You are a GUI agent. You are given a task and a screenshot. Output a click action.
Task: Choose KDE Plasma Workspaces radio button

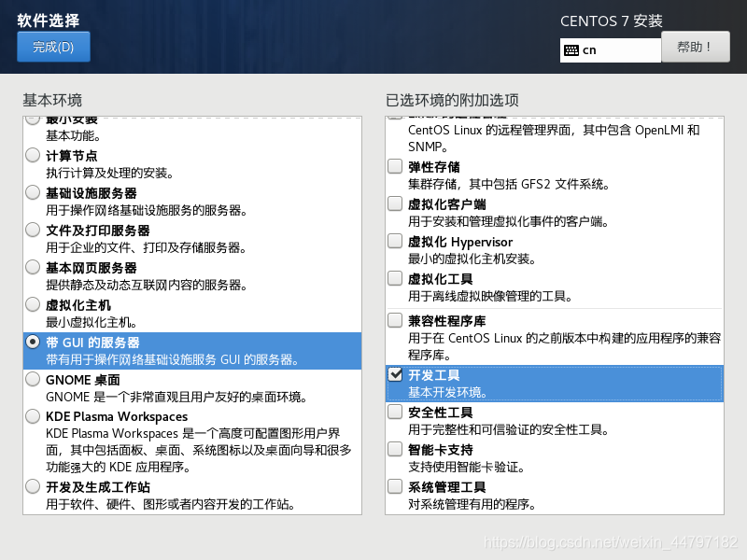click(x=33, y=416)
